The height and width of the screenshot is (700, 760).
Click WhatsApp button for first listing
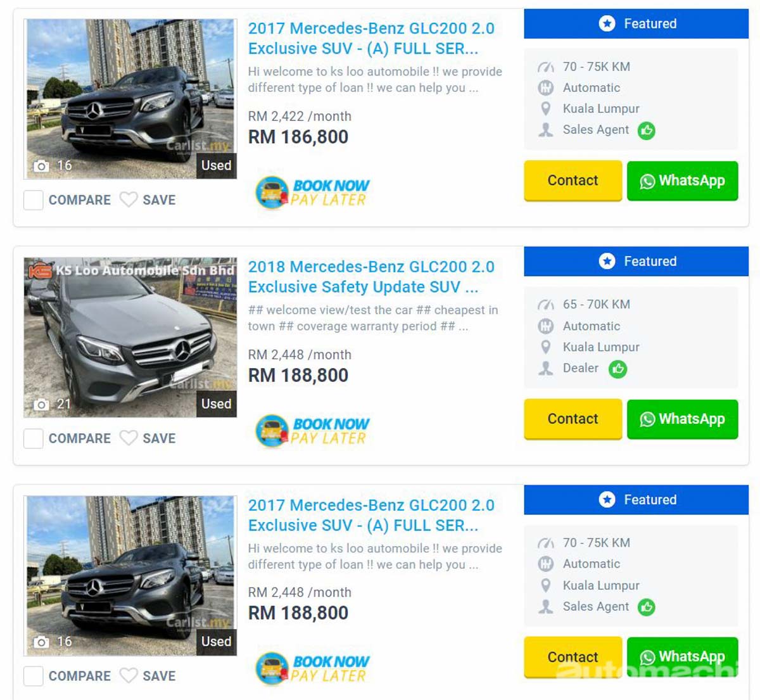point(682,181)
